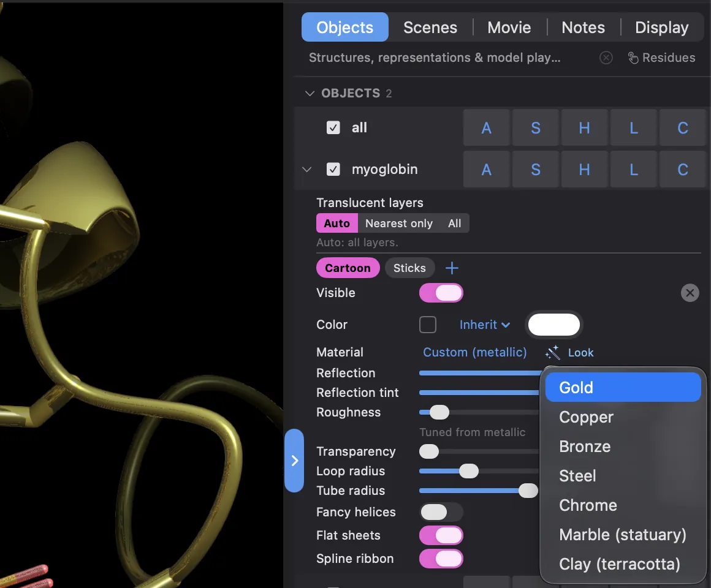
Task: Click the A button in the all row
Action: pyautogui.click(x=487, y=128)
